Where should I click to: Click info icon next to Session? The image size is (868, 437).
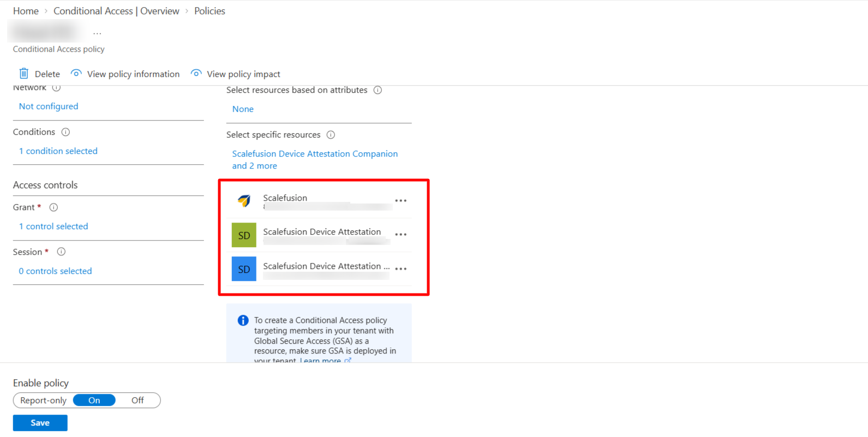[61, 252]
